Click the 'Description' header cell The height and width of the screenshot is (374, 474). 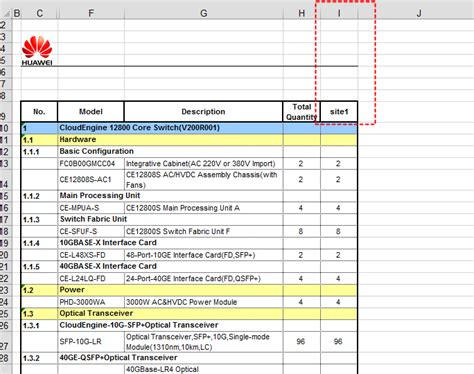(203, 112)
